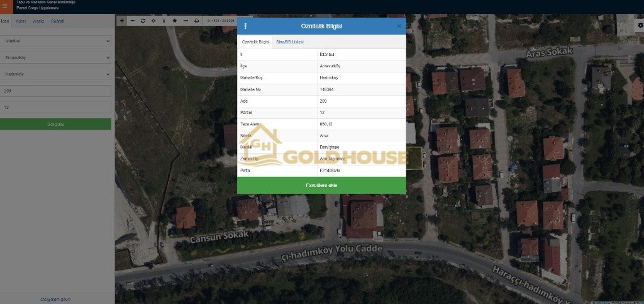Screen dimensions: 644x304
Task: Zoom out with the minus map tool
Action: point(132,21)
